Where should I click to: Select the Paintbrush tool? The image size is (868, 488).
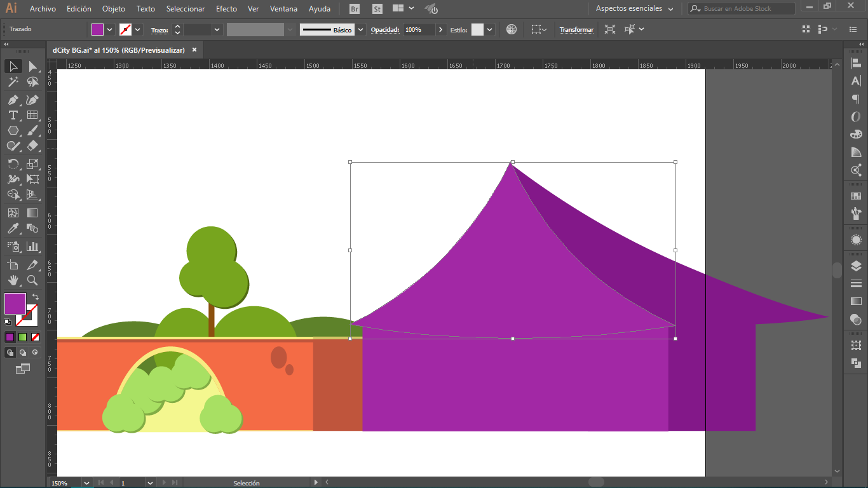tap(32, 130)
